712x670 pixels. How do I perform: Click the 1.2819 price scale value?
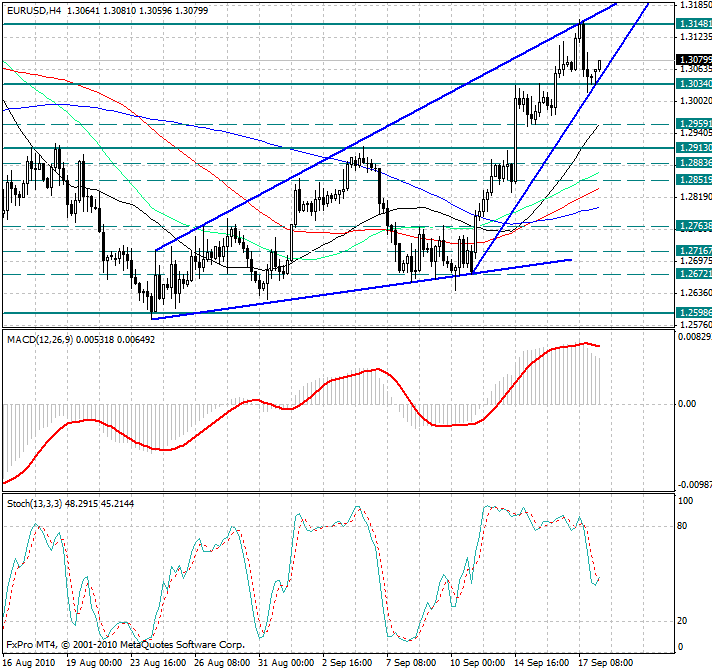click(x=695, y=197)
